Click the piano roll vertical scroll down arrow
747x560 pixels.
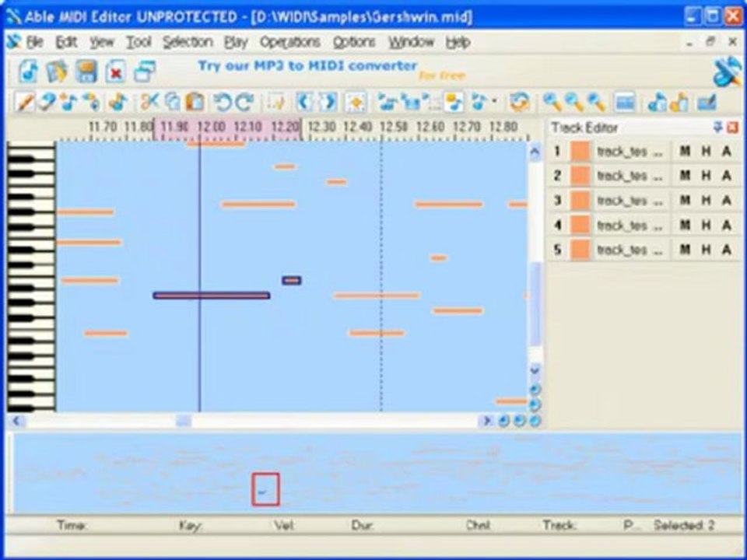(x=535, y=369)
